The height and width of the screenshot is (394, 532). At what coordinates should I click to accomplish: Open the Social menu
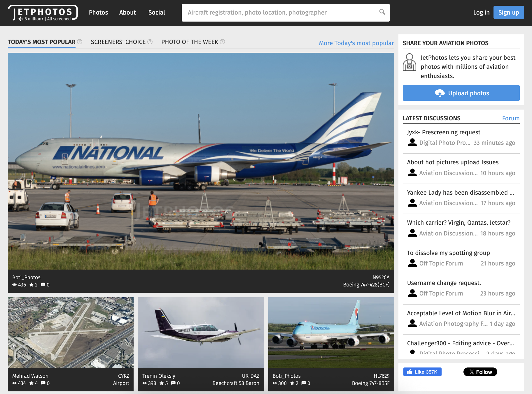157,13
